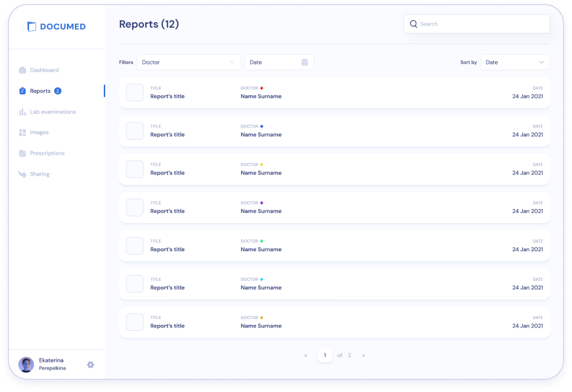Viewport: 572px width, 392px height.
Task: Go to the last page using double arrows
Action: point(364,355)
